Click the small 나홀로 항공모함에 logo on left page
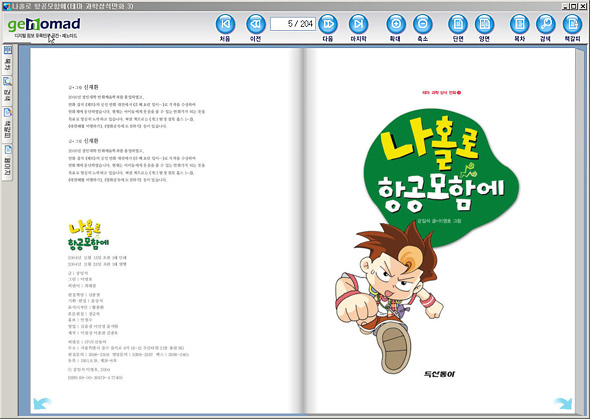Screen dimensions: 590x419 click(x=88, y=235)
